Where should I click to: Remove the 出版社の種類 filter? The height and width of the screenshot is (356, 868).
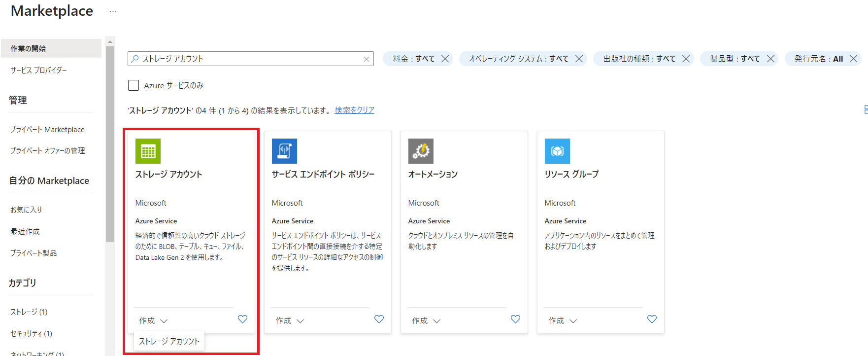click(x=686, y=59)
